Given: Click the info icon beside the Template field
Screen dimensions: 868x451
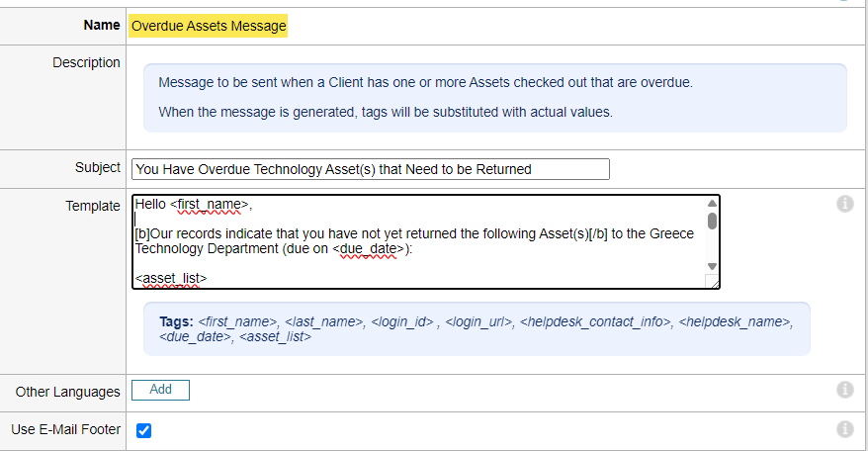Looking at the screenshot, I should [845, 204].
